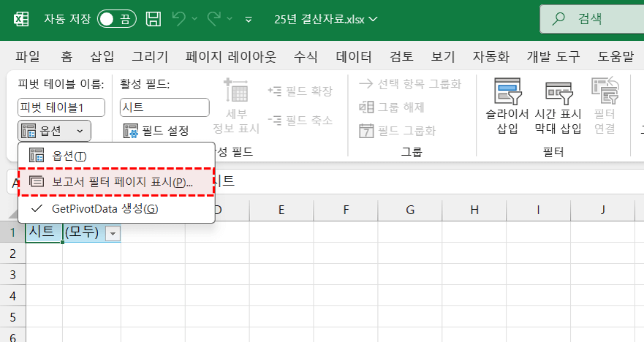Click 필드 그룹화 group field
644x342 pixels.
pos(397,131)
